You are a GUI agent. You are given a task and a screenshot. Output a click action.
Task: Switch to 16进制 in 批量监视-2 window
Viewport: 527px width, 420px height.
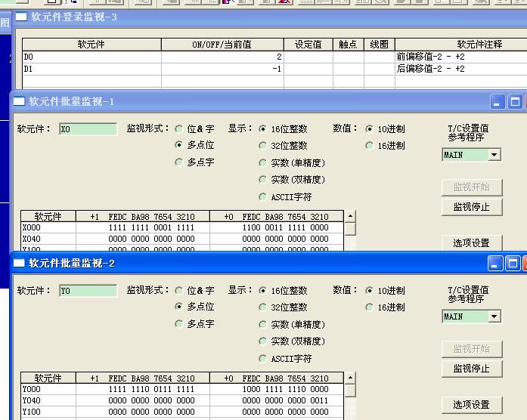pos(369,307)
